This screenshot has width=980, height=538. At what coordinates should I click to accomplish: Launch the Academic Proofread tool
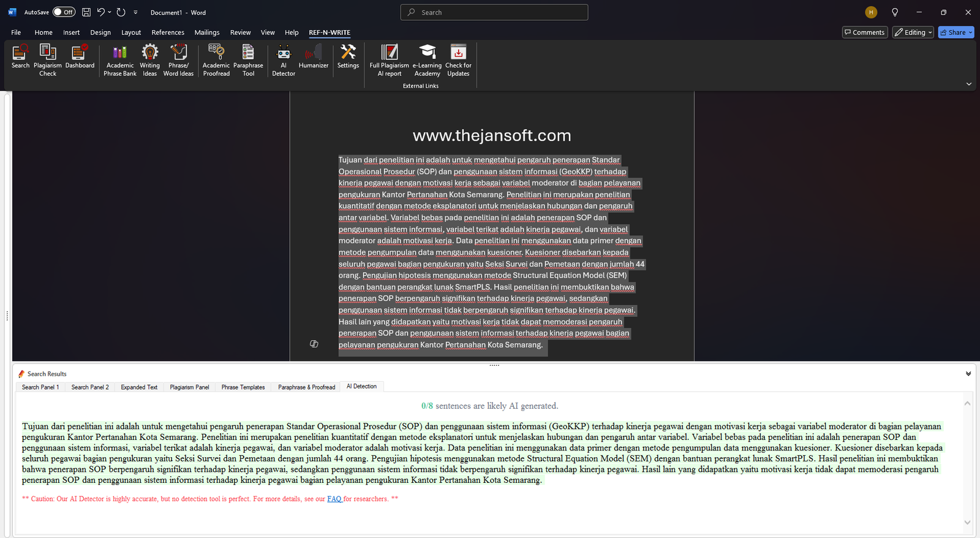point(216,60)
